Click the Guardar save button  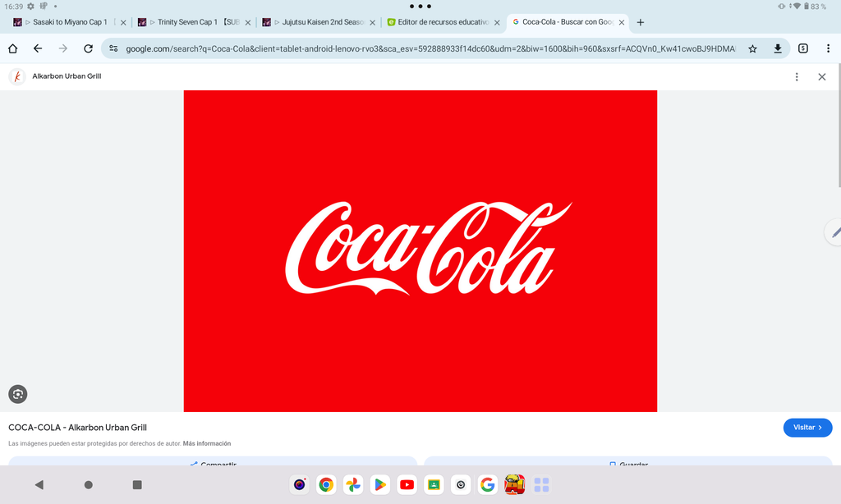628,461
